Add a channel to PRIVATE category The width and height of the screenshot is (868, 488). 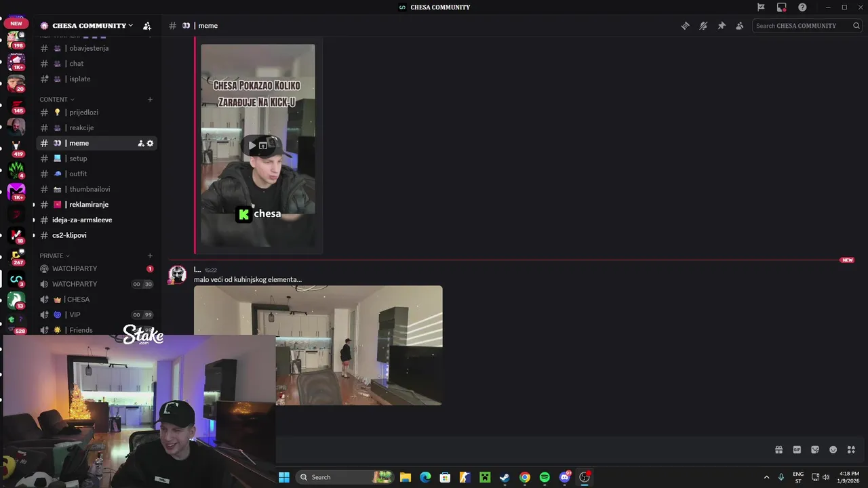tap(150, 256)
